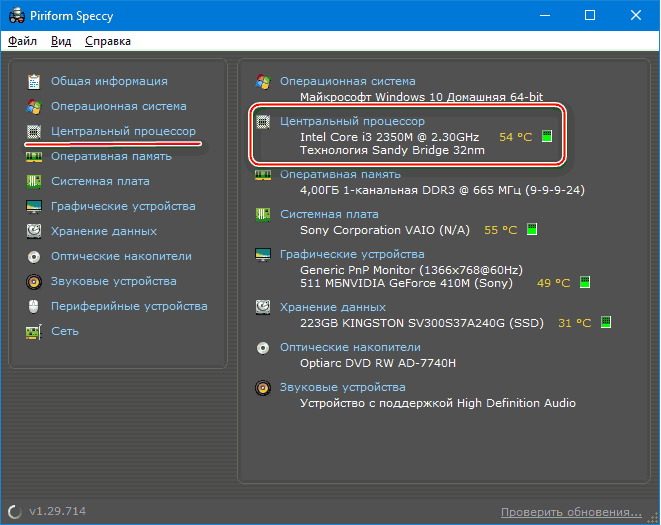This screenshot has height=525, width=661.
Task: Open the Файл menu
Action: pos(23,41)
